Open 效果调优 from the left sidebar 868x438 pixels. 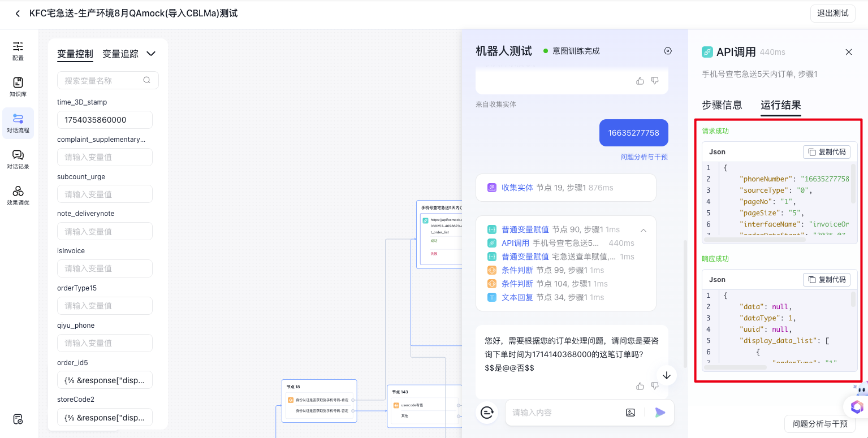click(x=18, y=195)
